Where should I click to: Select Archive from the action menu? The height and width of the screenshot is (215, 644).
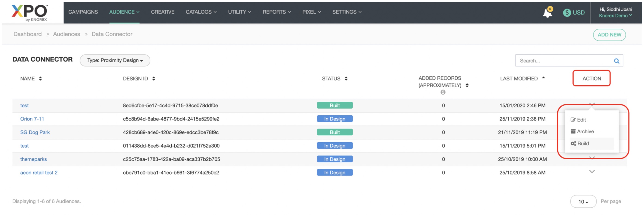point(585,131)
